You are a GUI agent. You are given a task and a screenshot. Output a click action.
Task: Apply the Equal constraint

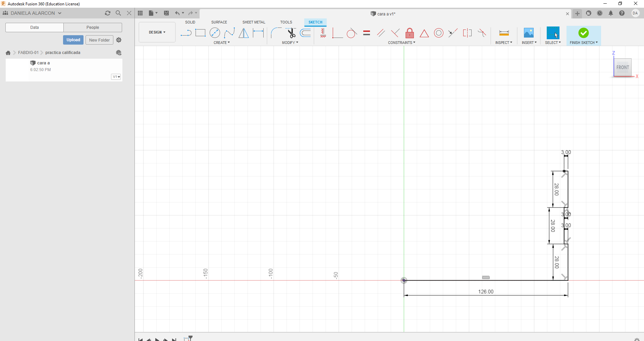367,33
